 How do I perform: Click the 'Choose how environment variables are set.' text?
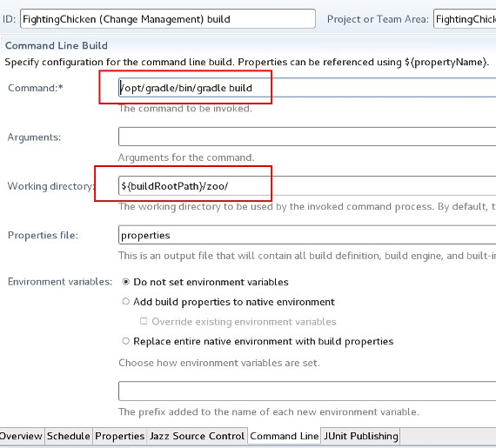click(219, 363)
